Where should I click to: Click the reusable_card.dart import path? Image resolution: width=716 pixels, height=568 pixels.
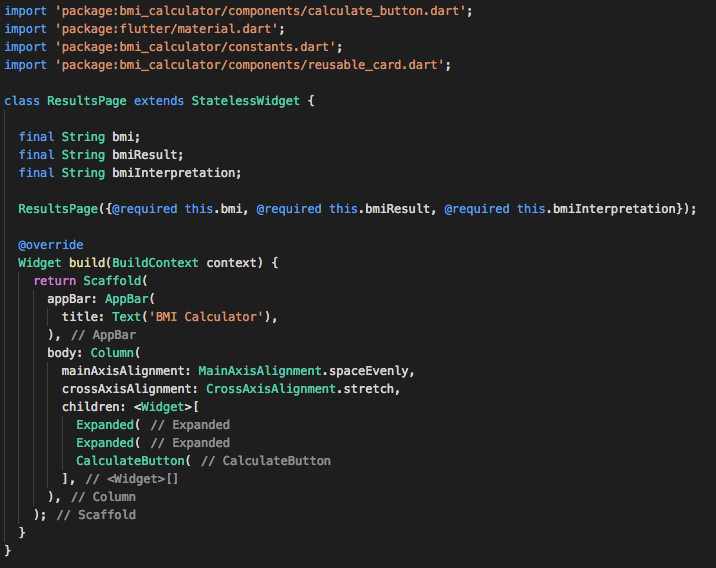[x=253, y=65]
